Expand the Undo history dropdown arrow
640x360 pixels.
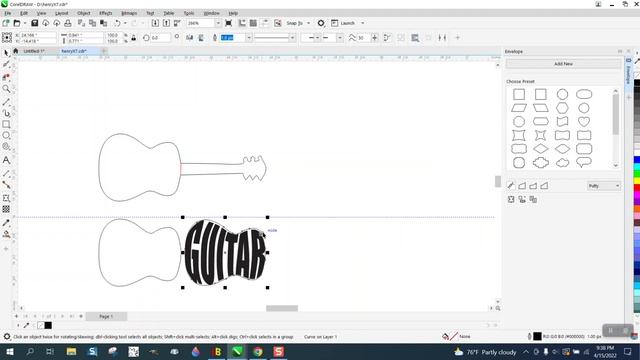125,23
